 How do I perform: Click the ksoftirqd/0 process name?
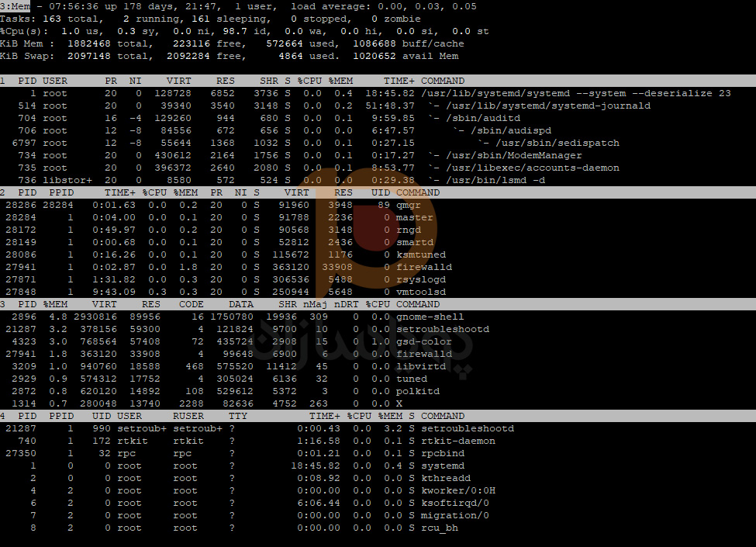click(x=455, y=503)
